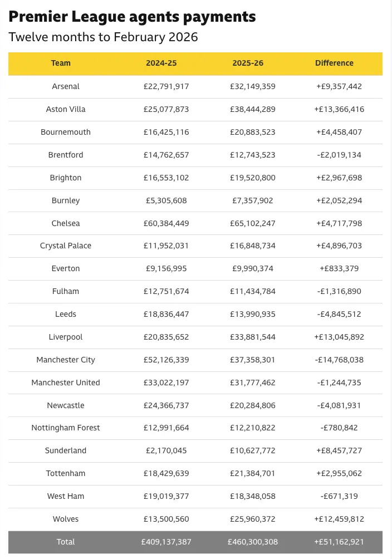Select the Nottingham Forest team cell
The image size is (392, 559).
point(66,428)
